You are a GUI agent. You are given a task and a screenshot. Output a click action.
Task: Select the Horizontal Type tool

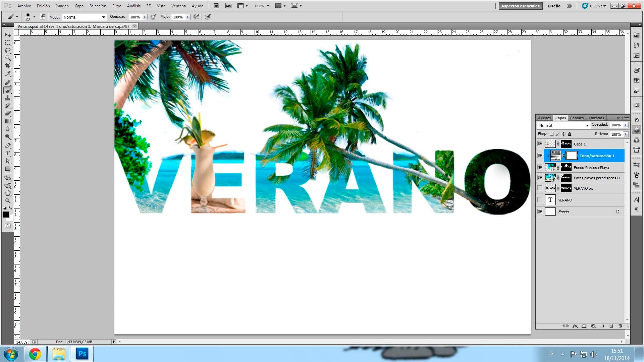point(8,153)
